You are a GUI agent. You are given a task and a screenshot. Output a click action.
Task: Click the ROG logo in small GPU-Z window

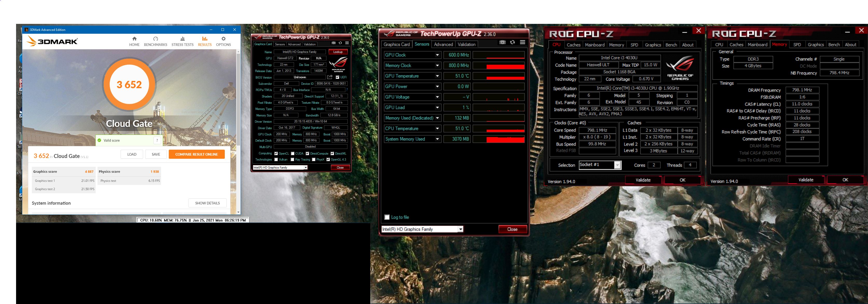[338, 64]
